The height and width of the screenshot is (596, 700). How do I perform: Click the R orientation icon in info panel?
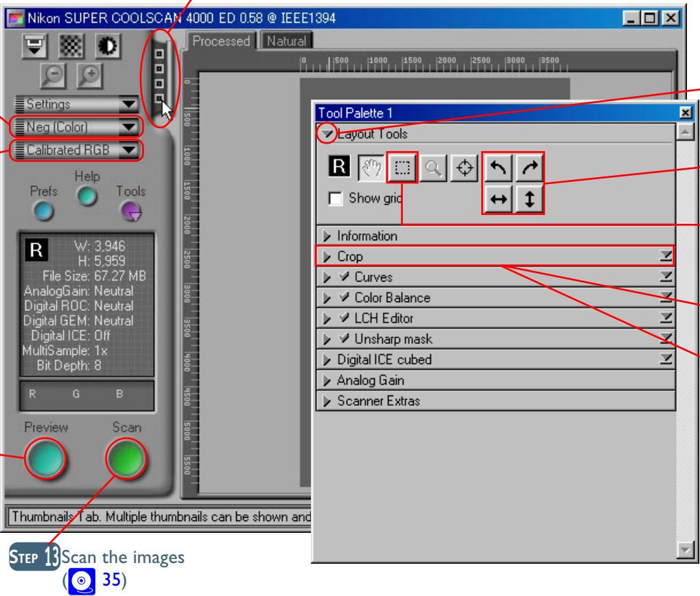[x=36, y=250]
